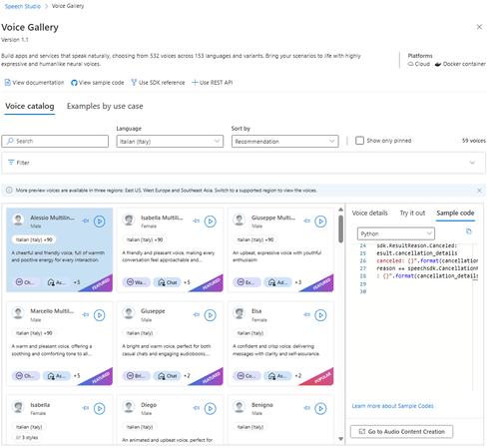Play the Elsa voice sample
The height and width of the screenshot is (448, 488).
[320, 315]
